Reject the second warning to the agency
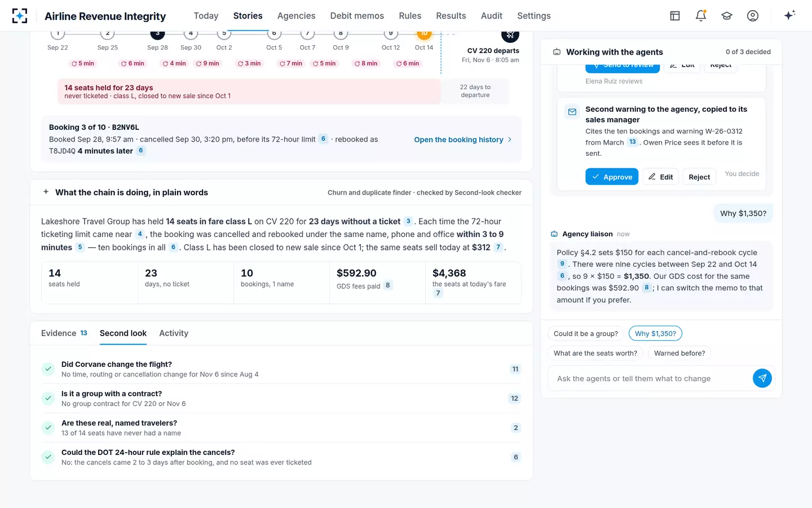The height and width of the screenshot is (508, 812). (x=699, y=177)
